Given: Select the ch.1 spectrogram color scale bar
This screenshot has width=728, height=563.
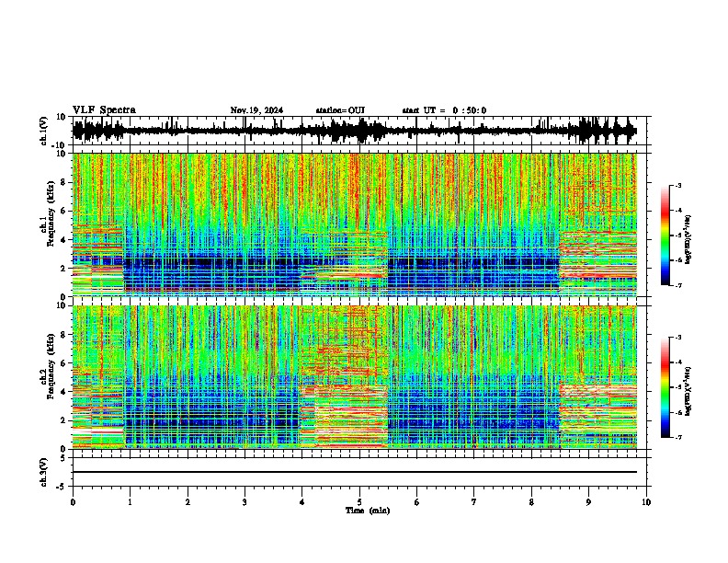Looking at the screenshot, I should click(x=665, y=235).
